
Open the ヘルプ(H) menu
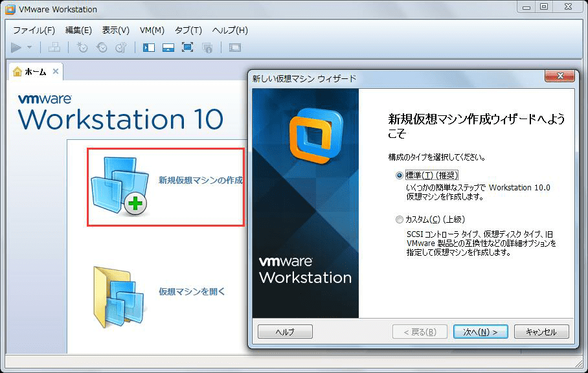(230, 30)
